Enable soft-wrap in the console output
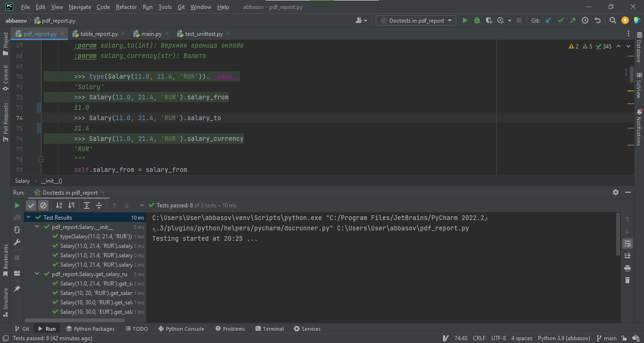 [627, 244]
